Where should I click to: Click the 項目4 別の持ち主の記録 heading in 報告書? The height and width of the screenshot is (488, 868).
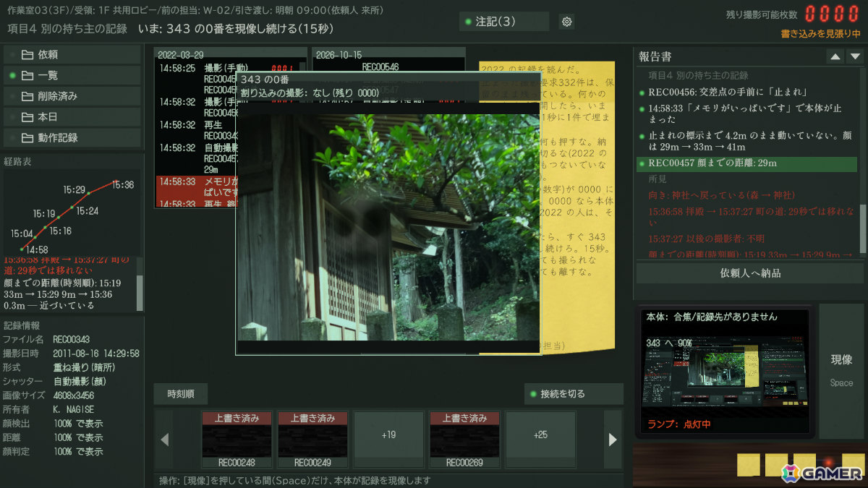698,75
